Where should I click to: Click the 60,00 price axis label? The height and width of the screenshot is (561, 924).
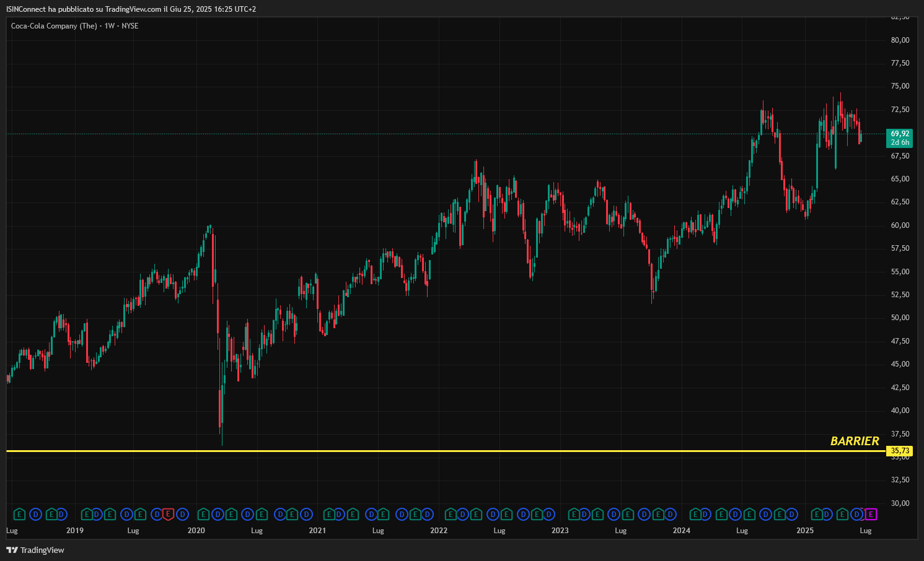900,225
